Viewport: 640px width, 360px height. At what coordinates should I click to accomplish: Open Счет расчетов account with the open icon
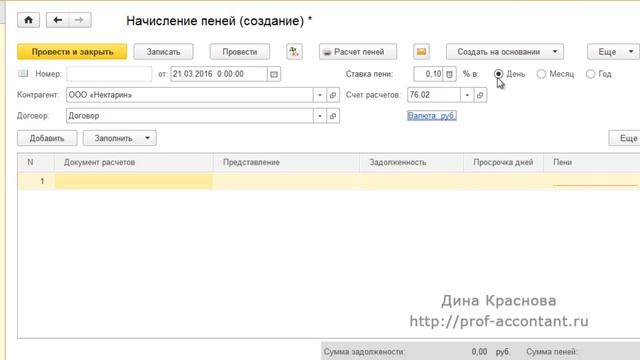480,95
